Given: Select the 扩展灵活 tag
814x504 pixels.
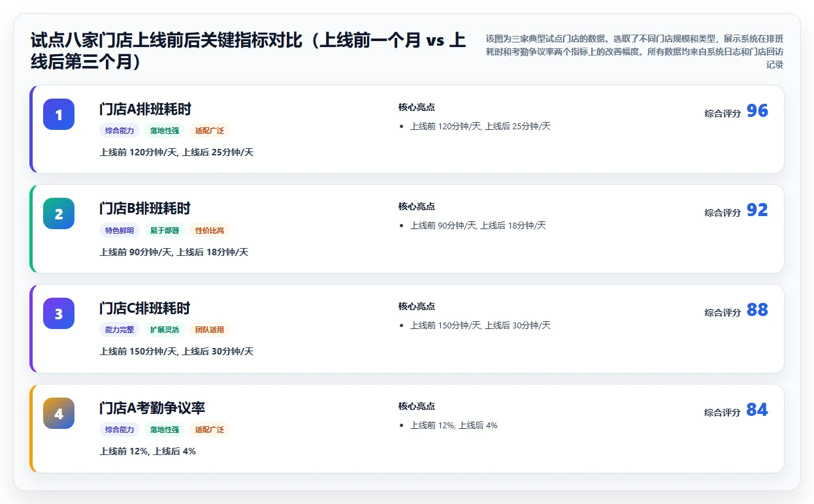Looking at the screenshot, I should (x=165, y=330).
